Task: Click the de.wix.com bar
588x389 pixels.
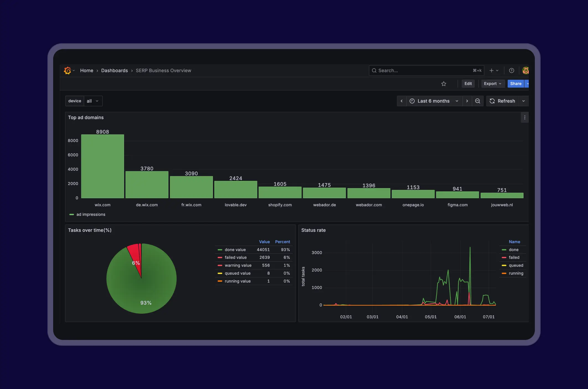Action: tap(147, 185)
